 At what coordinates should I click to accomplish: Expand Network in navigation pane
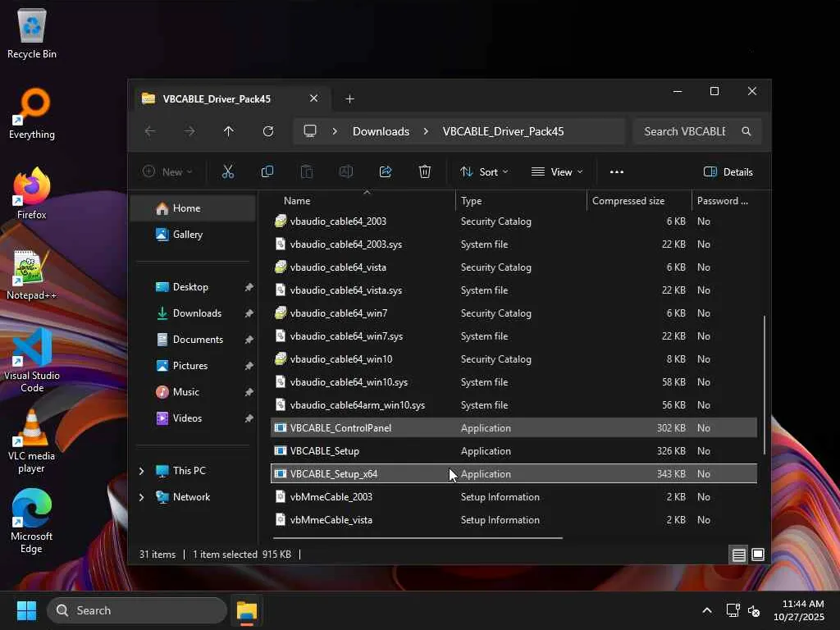click(x=141, y=497)
